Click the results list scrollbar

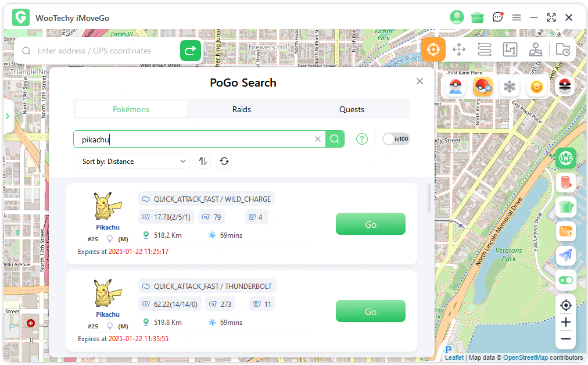(x=429, y=199)
